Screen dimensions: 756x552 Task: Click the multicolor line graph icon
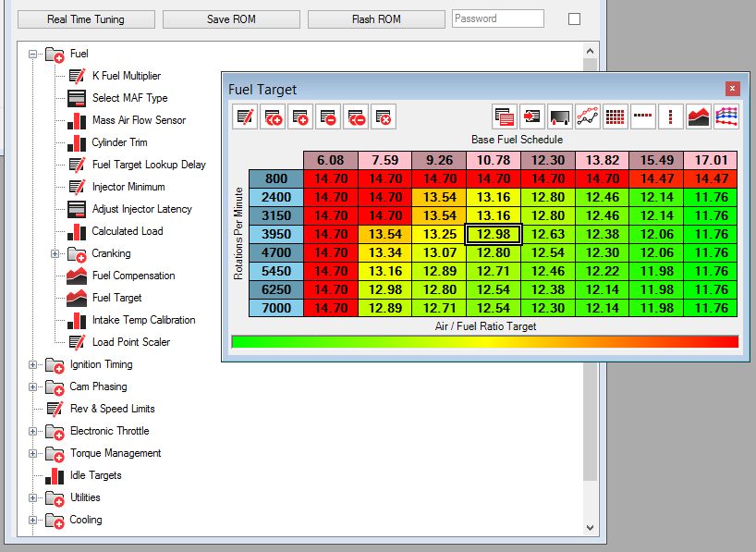pos(726,117)
